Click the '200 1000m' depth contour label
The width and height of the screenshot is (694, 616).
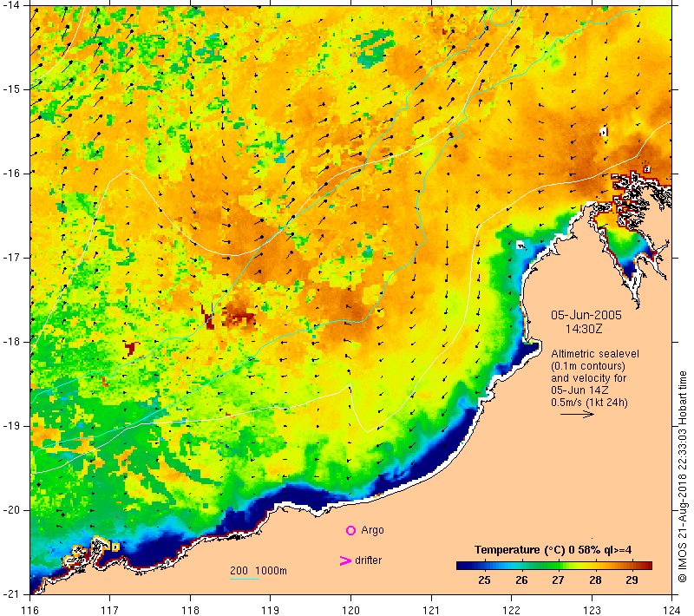point(259,570)
